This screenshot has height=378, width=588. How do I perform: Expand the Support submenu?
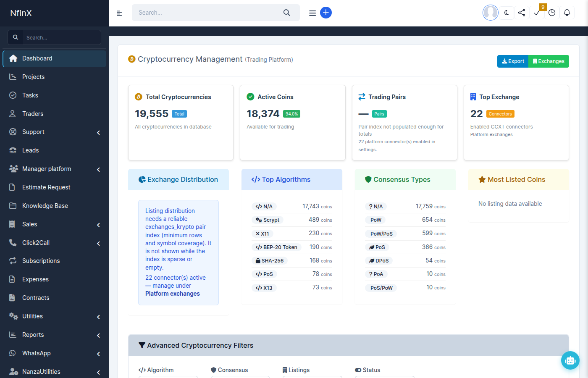pyautogui.click(x=54, y=132)
